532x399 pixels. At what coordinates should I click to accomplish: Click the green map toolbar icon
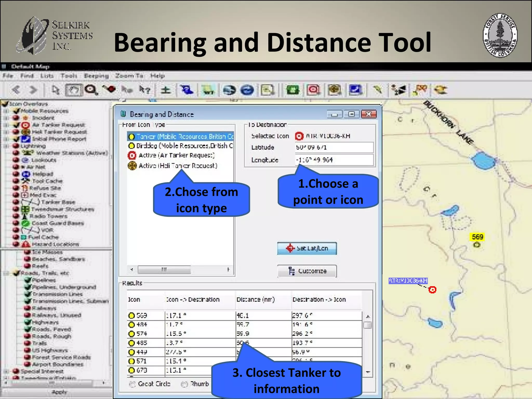[293, 90]
